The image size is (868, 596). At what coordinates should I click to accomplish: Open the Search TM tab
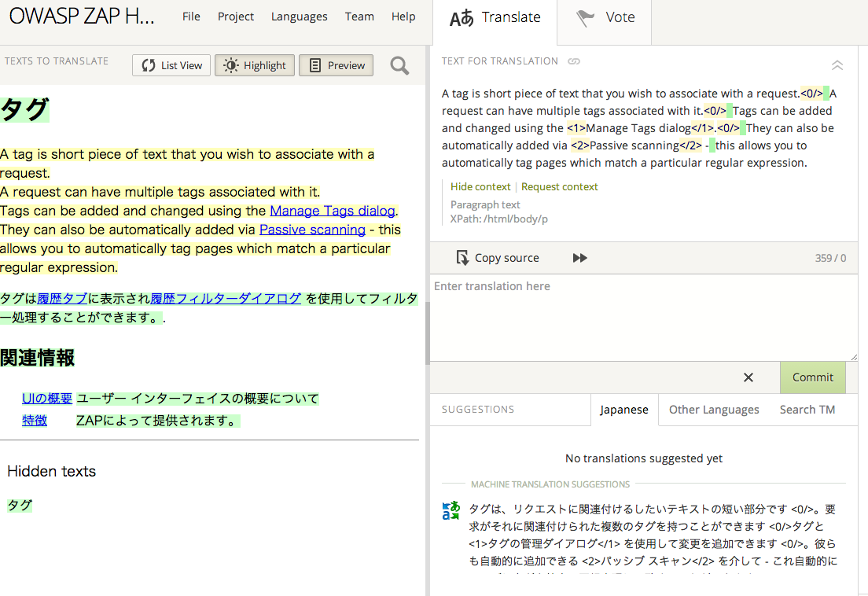pyautogui.click(x=807, y=410)
